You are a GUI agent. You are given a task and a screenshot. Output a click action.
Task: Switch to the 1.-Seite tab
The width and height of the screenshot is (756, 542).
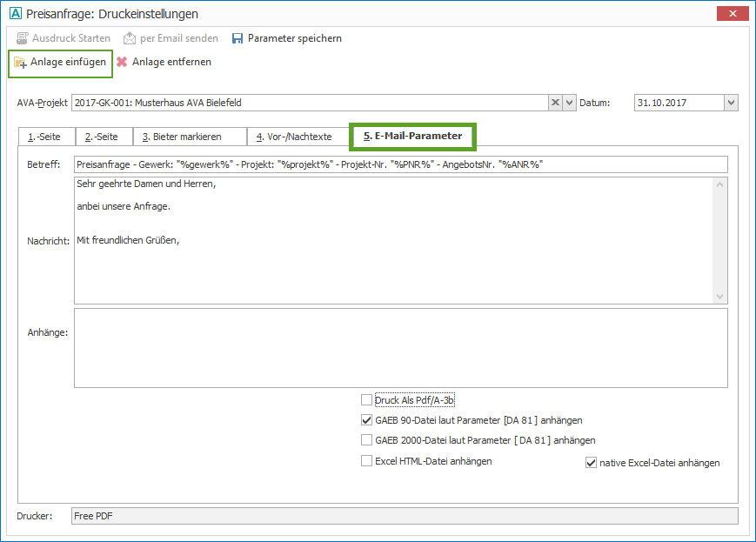44,137
